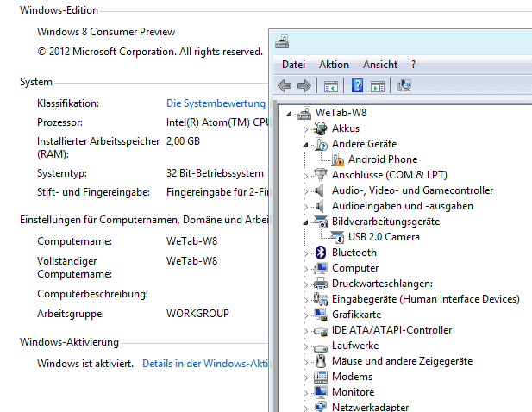Click the Bluetooth logo icon
The height and width of the screenshot is (412, 532).
(321, 253)
